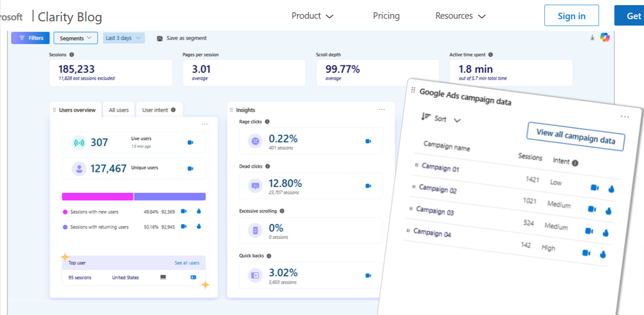Open heatmap for Campaign 04
This screenshot has height=315, width=644.
(x=603, y=254)
